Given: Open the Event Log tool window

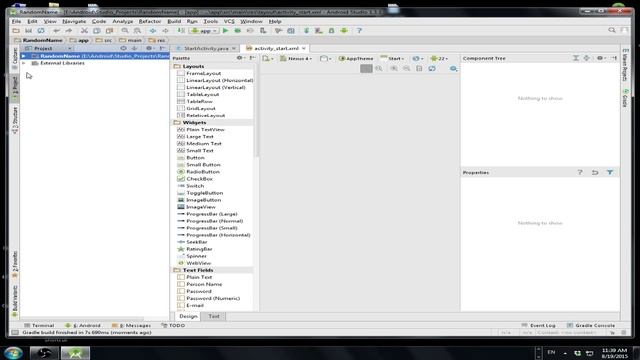Looking at the screenshot, I should tap(539, 326).
